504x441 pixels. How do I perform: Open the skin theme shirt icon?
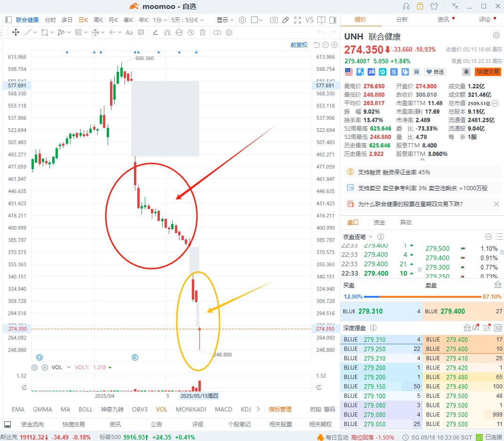point(434,6)
